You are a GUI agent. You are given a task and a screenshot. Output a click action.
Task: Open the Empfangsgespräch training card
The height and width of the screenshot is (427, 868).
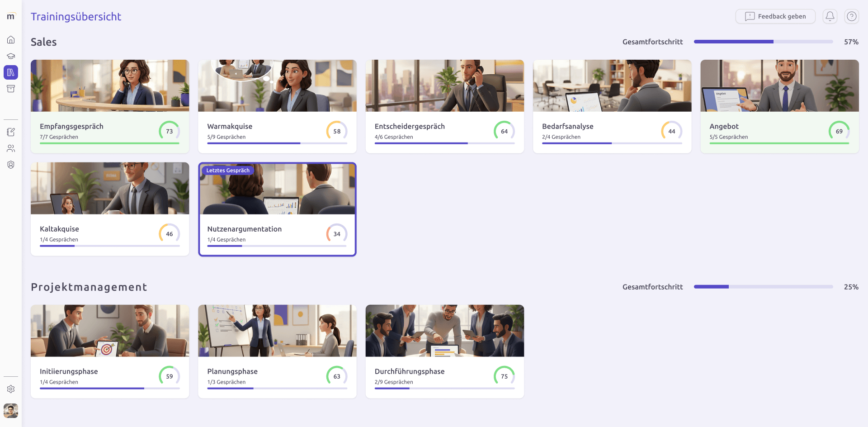click(x=110, y=106)
